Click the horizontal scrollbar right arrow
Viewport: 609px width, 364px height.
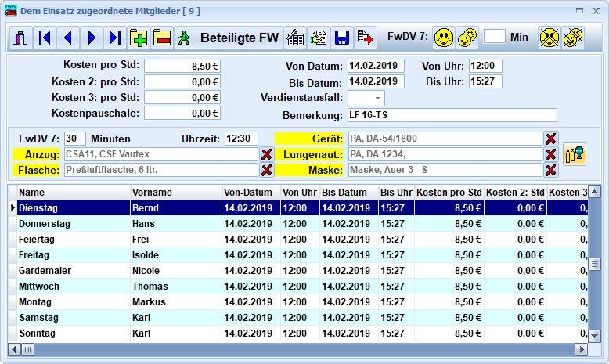(x=580, y=349)
